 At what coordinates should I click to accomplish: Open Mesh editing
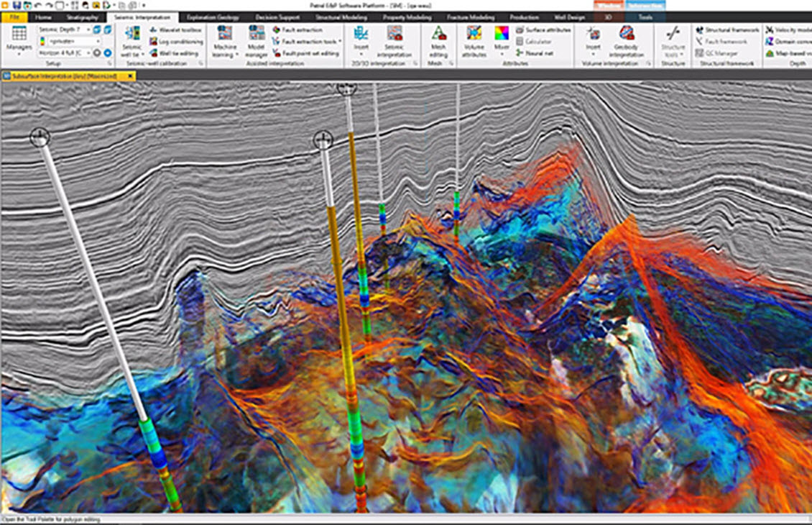pos(438,42)
